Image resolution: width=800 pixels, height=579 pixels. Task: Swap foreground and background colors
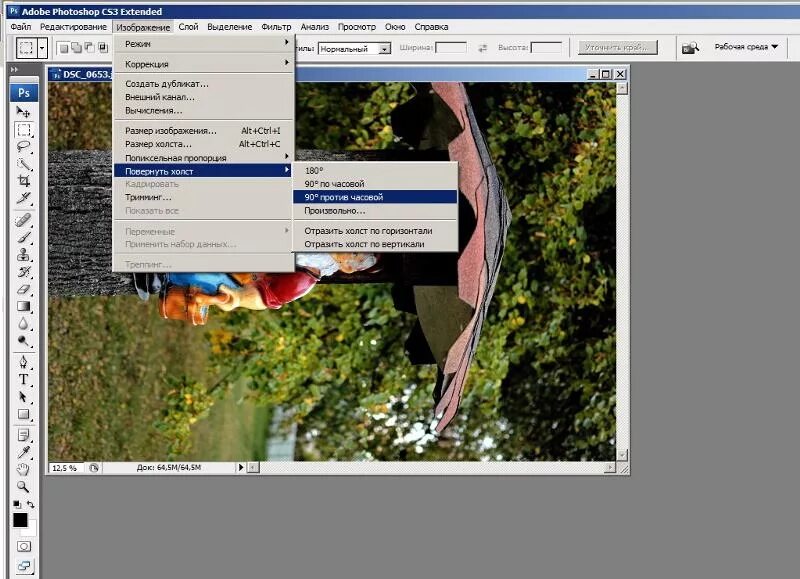[31, 504]
